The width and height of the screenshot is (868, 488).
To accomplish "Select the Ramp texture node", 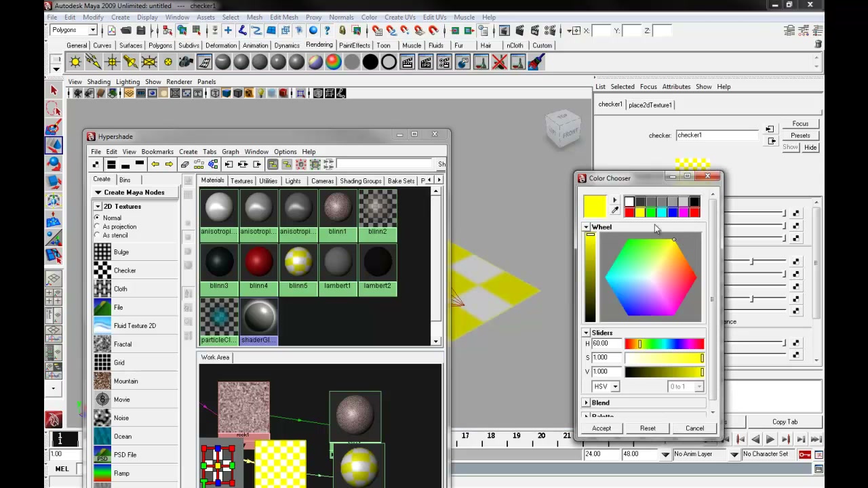I will (x=121, y=473).
